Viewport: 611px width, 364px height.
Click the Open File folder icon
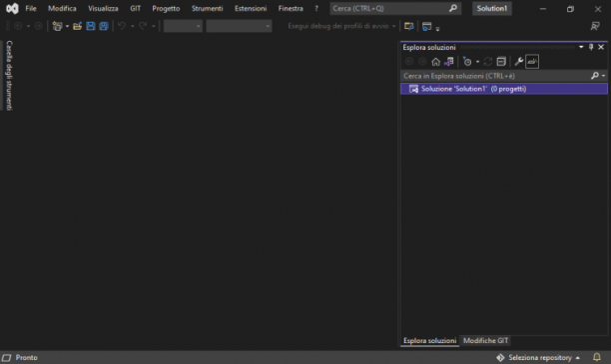77,26
